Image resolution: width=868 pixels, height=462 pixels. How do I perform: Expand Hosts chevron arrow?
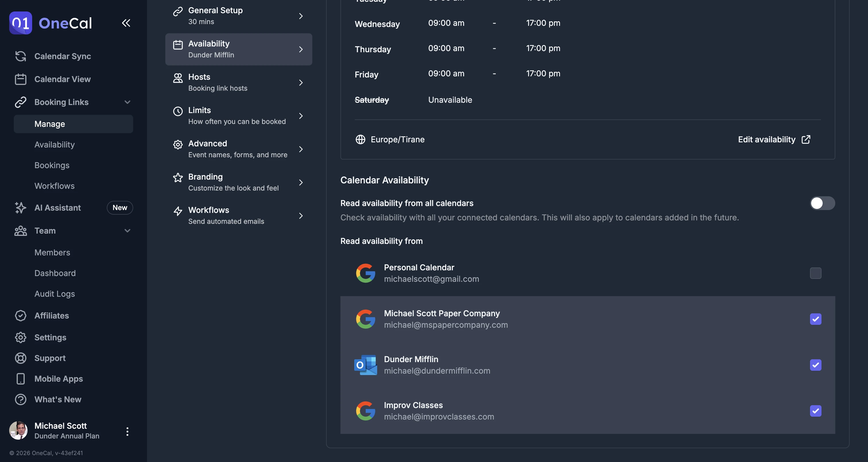point(301,83)
